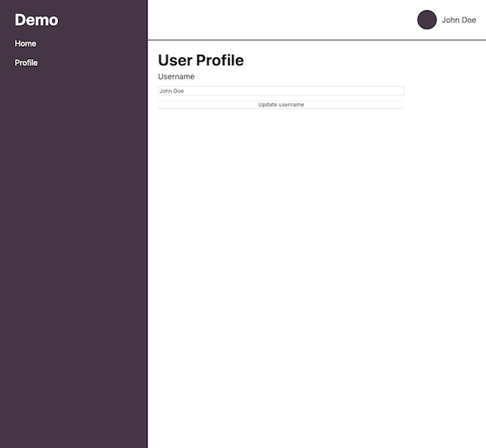Screen dimensions: 486x448
Task: Click the Demo logo title
Action: [36, 20]
